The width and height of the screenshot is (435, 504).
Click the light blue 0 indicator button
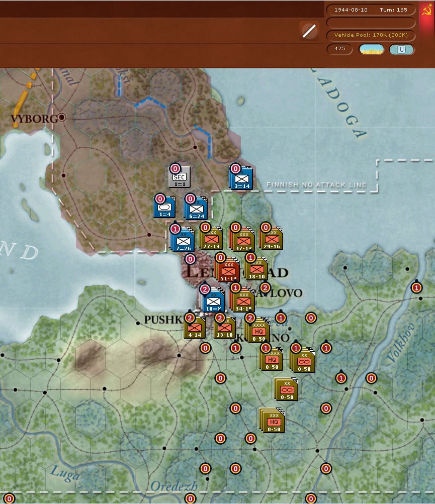[401, 50]
